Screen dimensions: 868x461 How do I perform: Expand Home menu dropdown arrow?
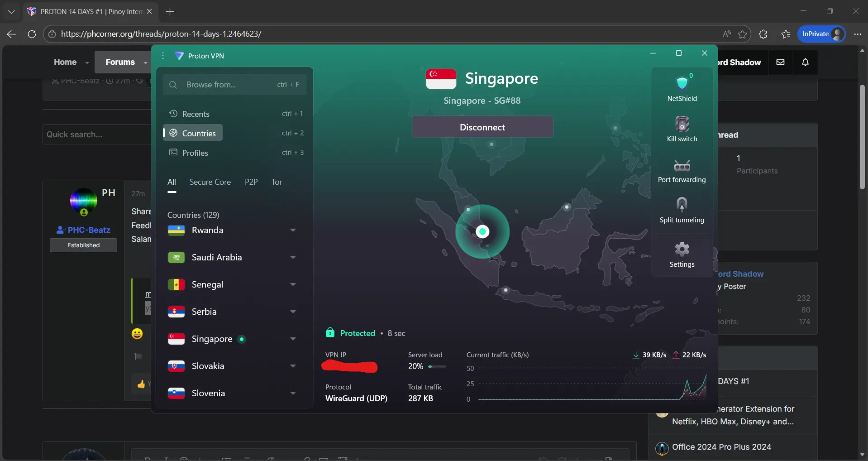click(87, 63)
